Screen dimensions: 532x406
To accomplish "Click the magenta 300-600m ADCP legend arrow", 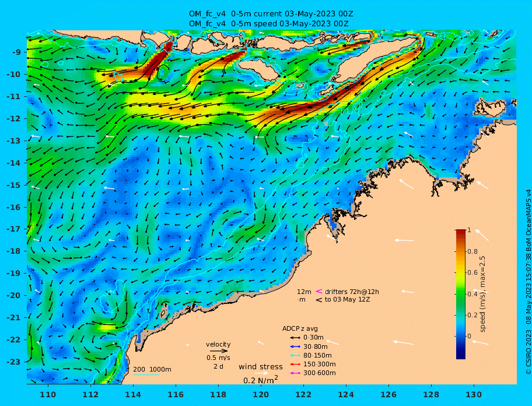I will coord(295,373).
